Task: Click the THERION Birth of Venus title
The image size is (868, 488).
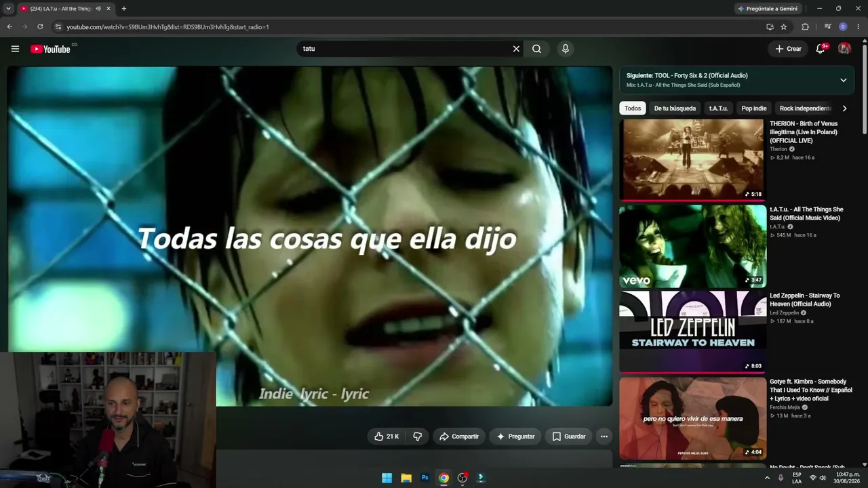Action: (x=804, y=132)
